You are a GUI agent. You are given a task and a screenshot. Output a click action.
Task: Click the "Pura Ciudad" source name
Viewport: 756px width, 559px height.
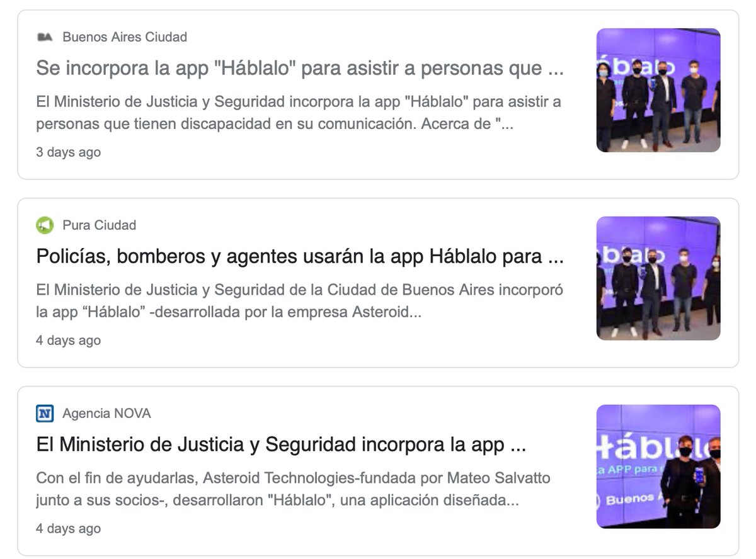point(100,225)
